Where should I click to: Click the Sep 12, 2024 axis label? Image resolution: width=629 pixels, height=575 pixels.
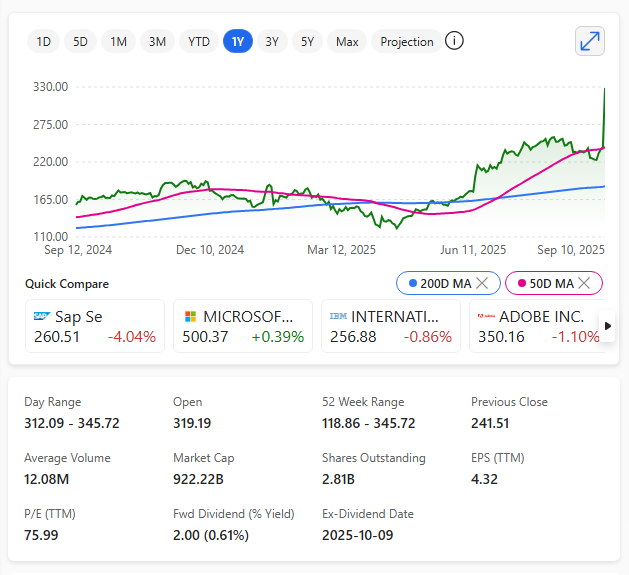pyautogui.click(x=78, y=250)
